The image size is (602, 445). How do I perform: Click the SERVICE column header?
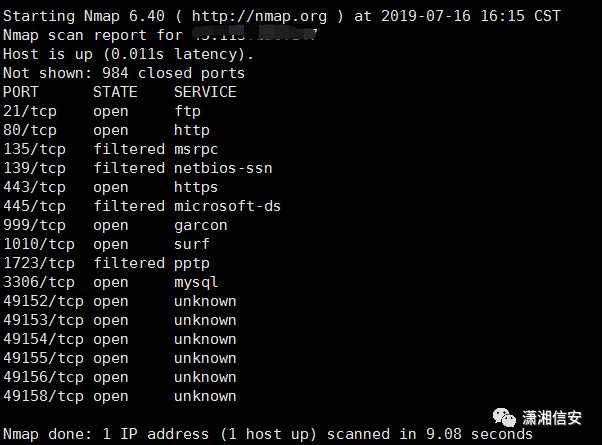[205, 92]
